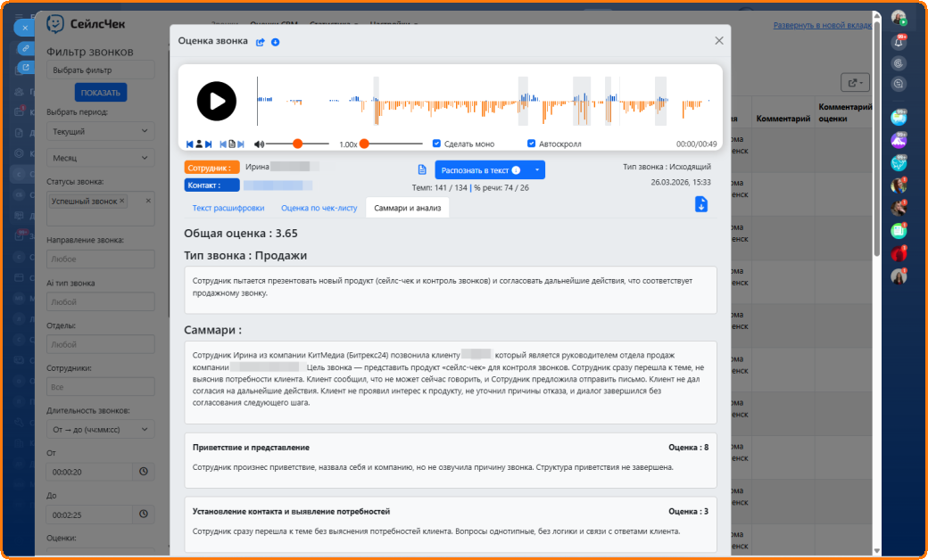Play the call recording
Viewport: 928px width, 560px height.
coord(217,101)
